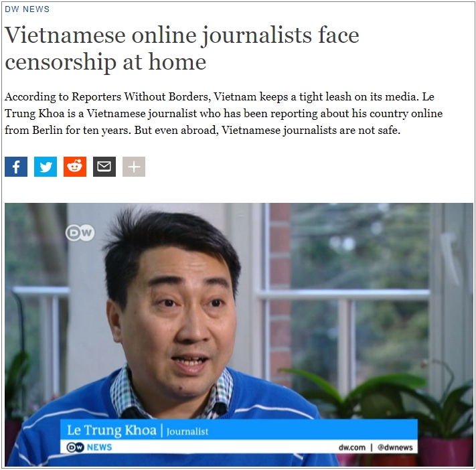Screen dimensions: 476x470
Task: Click the article summary's last sentence
Action: tap(267, 131)
